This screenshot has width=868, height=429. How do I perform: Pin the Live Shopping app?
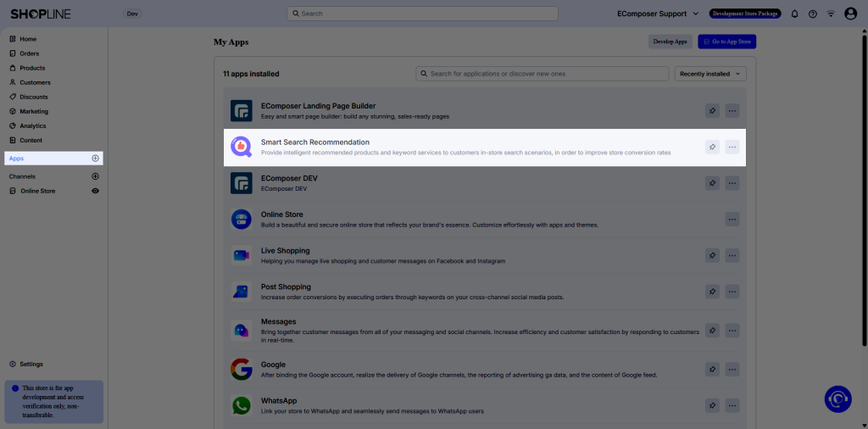(712, 255)
